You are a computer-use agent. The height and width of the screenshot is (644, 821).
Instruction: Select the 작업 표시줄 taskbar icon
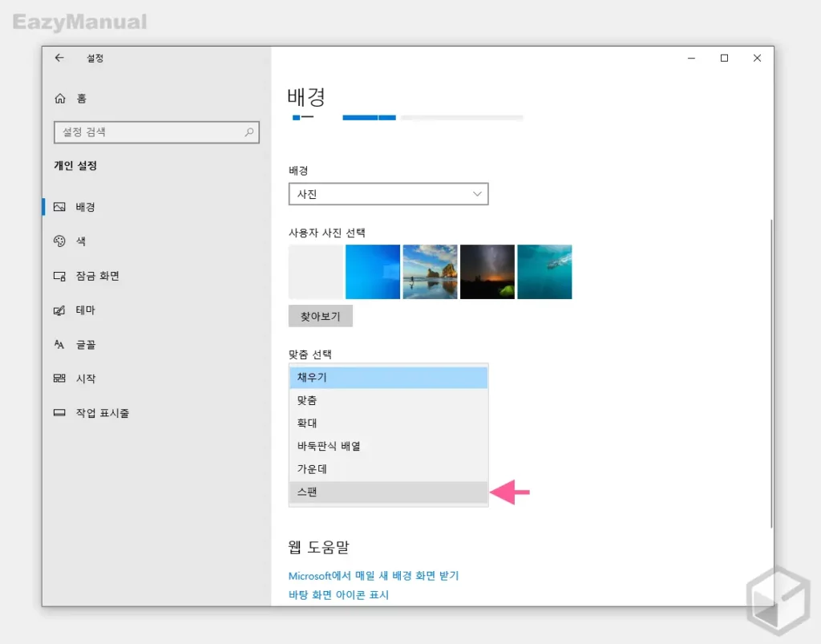60,413
